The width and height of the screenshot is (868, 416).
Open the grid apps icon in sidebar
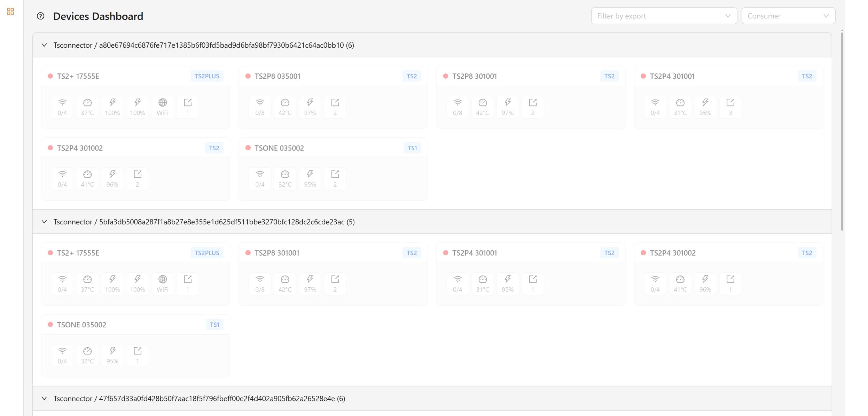tap(10, 11)
